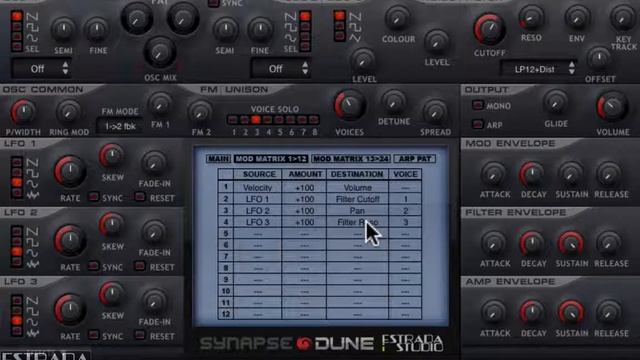Click row 2 Filter Cutoff destination
The image size is (640, 360).
coord(358,199)
